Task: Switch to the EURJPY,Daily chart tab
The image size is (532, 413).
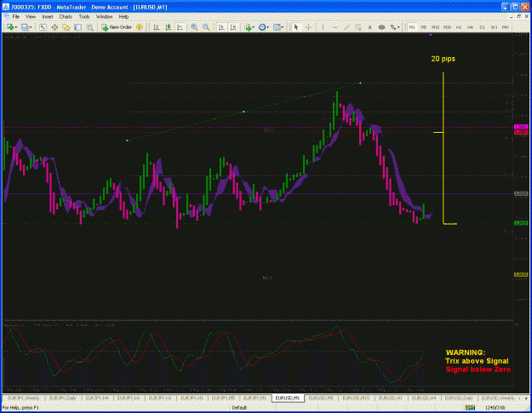Action: tap(63, 398)
